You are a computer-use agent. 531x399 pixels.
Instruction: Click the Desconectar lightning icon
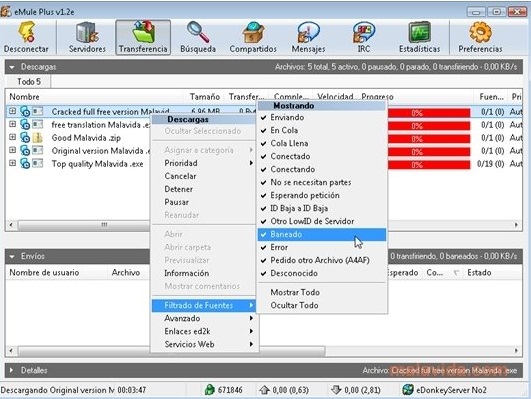26,32
